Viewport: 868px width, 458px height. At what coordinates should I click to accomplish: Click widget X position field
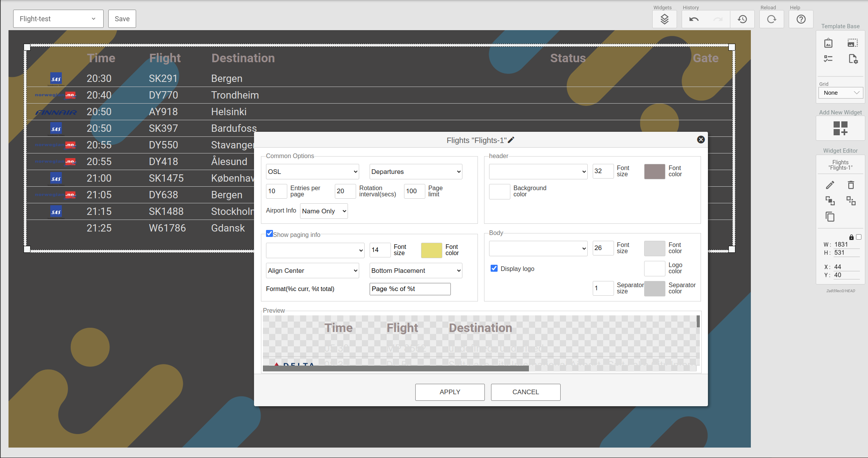846,267
